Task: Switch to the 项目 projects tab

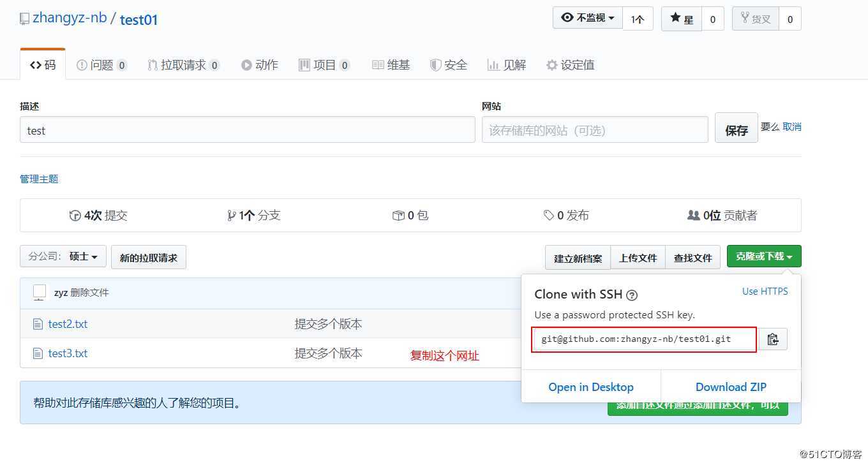Action: [x=324, y=64]
